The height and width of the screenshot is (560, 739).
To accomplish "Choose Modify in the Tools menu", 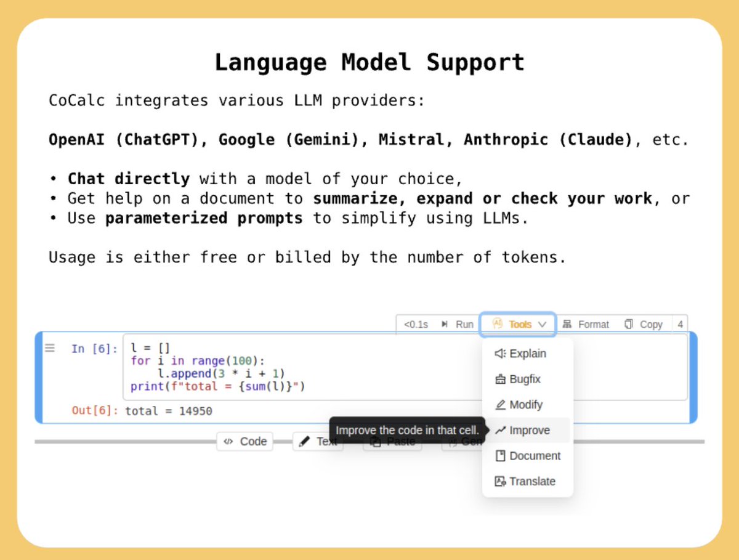I will [x=527, y=405].
